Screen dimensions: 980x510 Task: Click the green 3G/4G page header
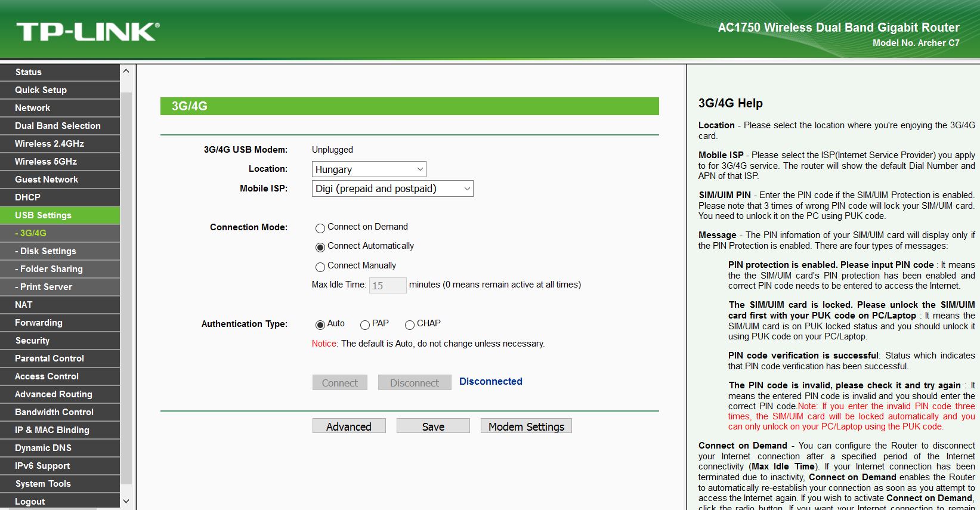point(410,106)
